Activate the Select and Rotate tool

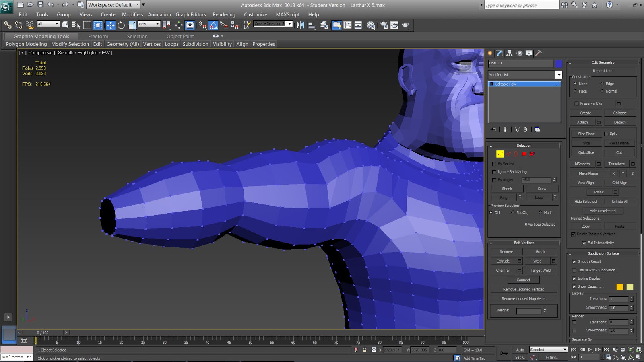(121, 25)
